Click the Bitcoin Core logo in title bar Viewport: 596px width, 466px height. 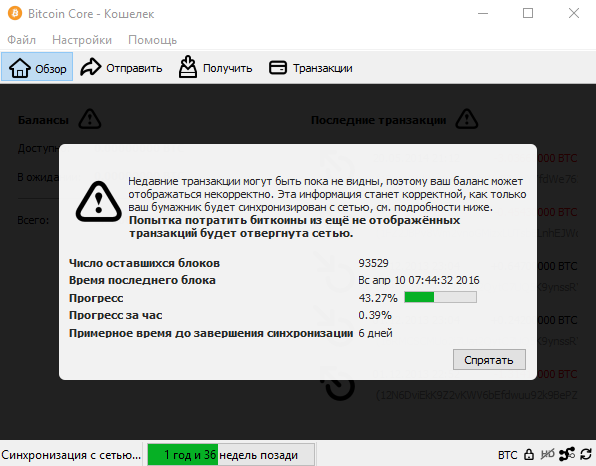(x=15, y=14)
